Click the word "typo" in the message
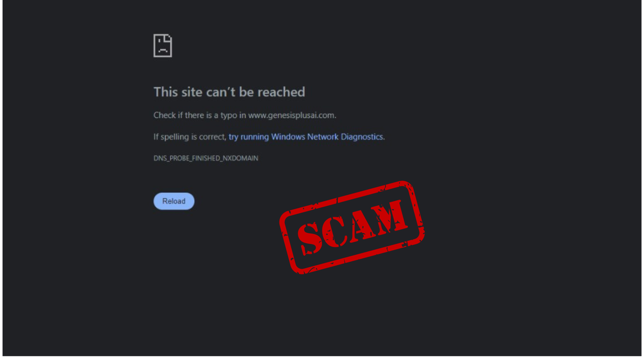The width and height of the screenshot is (644, 362). [229, 116]
